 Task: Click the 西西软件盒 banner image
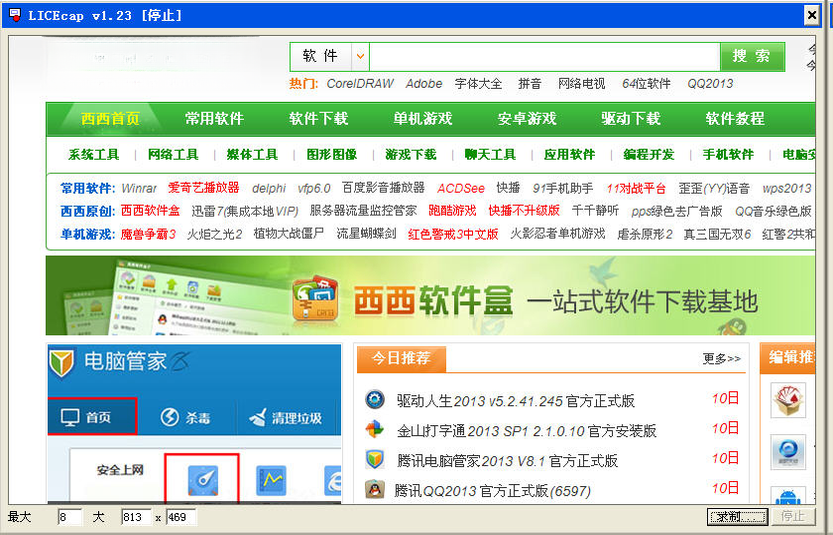point(430,295)
